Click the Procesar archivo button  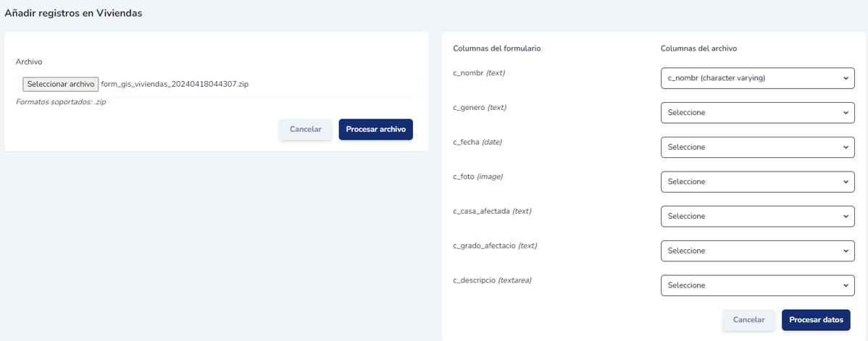pos(375,130)
